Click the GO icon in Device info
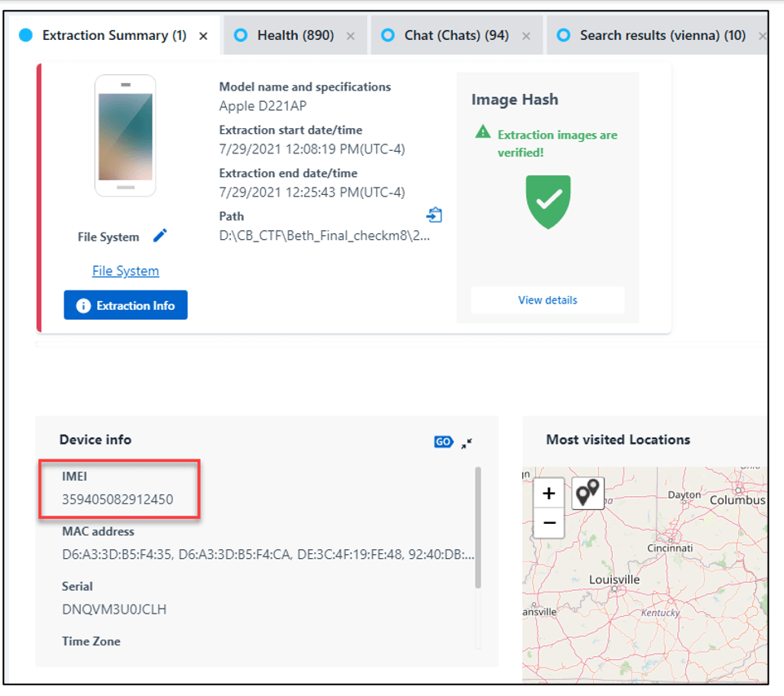The image size is (784, 696). click(443, 442)
